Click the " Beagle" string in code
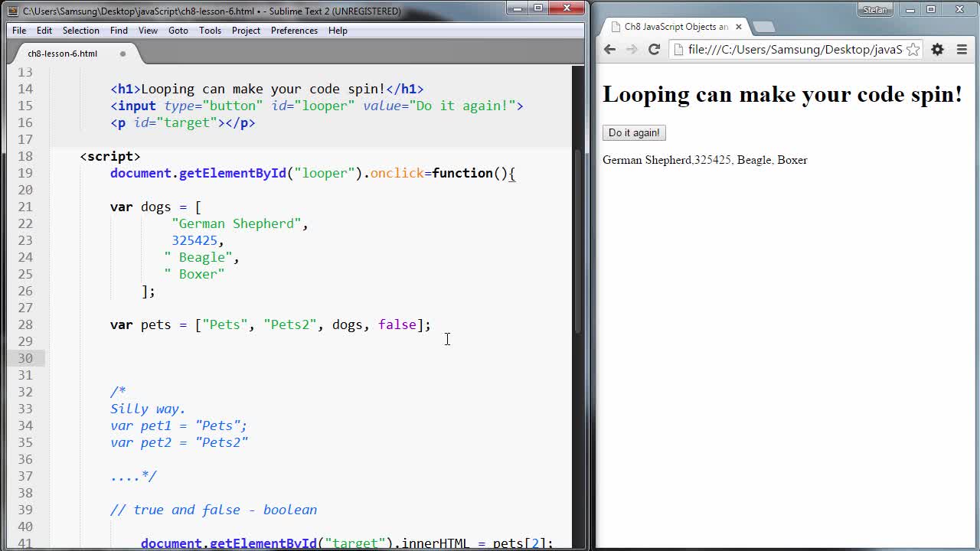This screenshot has width=980, height=551. (x=198, y=257)
